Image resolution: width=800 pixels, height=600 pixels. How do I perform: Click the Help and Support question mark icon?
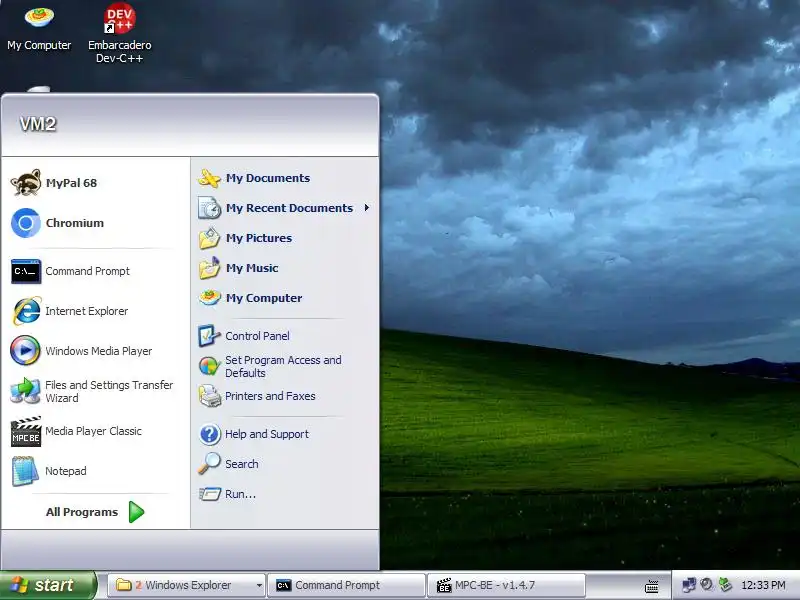click(209, 434)
